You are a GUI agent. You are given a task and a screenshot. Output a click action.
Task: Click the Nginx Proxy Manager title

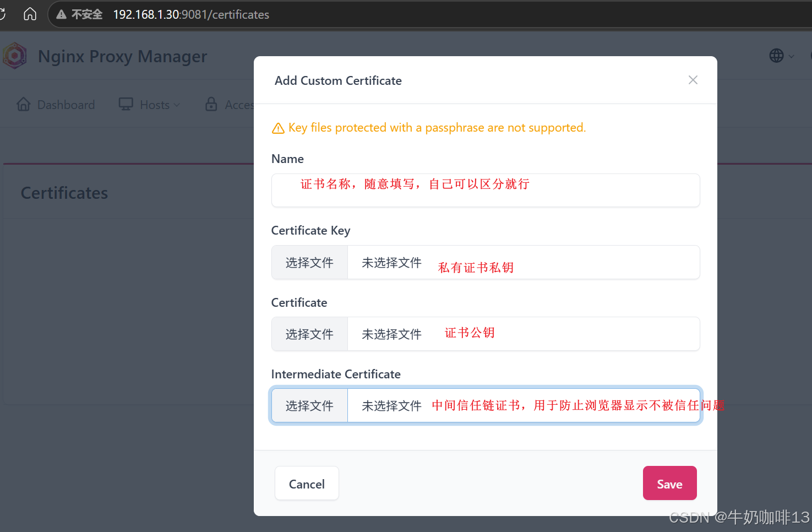[x=122, y=56]
